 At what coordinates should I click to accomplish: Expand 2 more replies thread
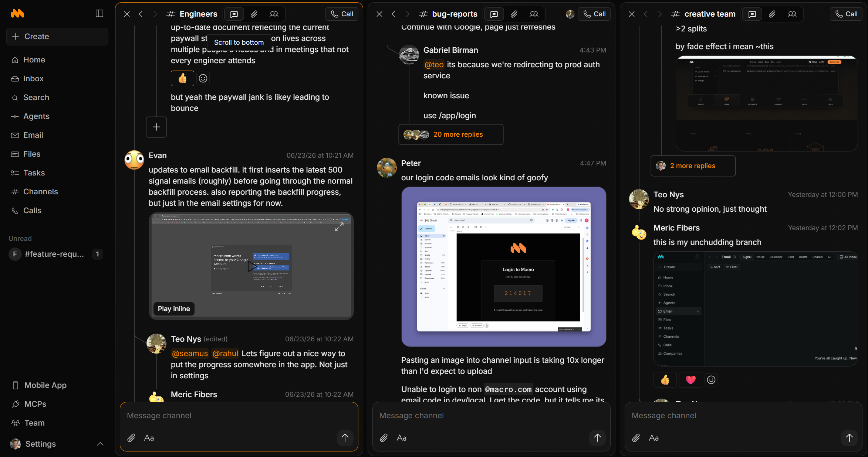[693, 166]
